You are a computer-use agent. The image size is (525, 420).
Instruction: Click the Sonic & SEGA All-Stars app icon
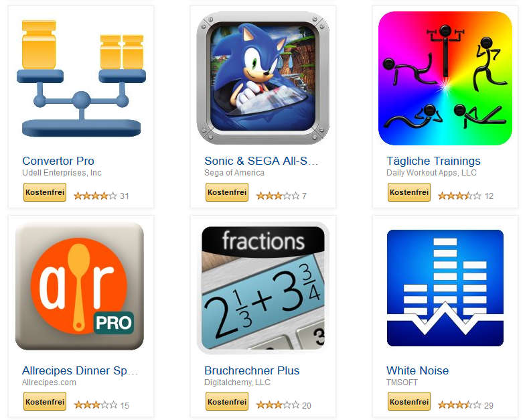tap(262, 78)
